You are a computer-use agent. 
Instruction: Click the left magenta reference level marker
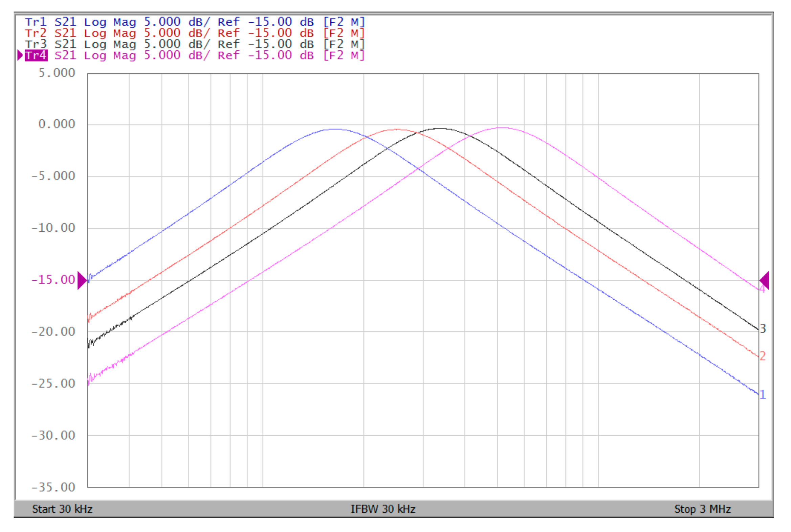click(x=82, y=281)
